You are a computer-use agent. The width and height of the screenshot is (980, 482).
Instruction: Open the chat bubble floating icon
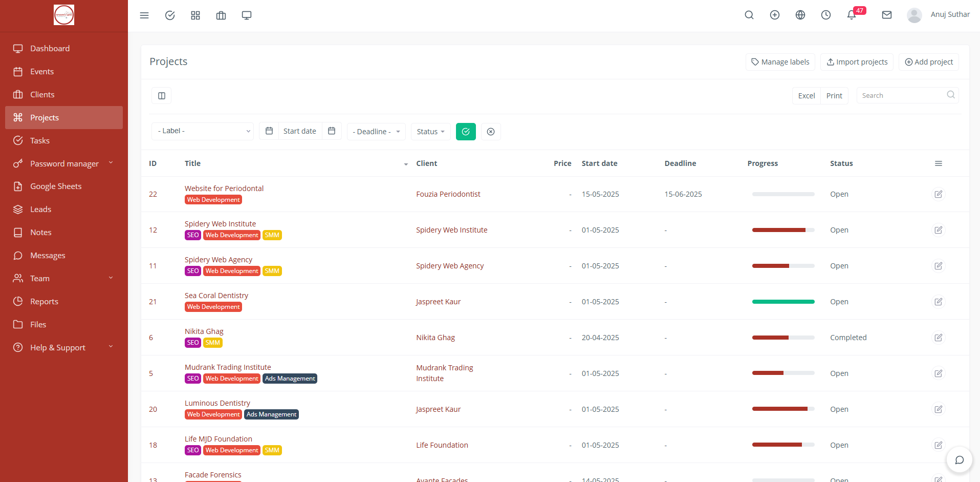[960, 459]
